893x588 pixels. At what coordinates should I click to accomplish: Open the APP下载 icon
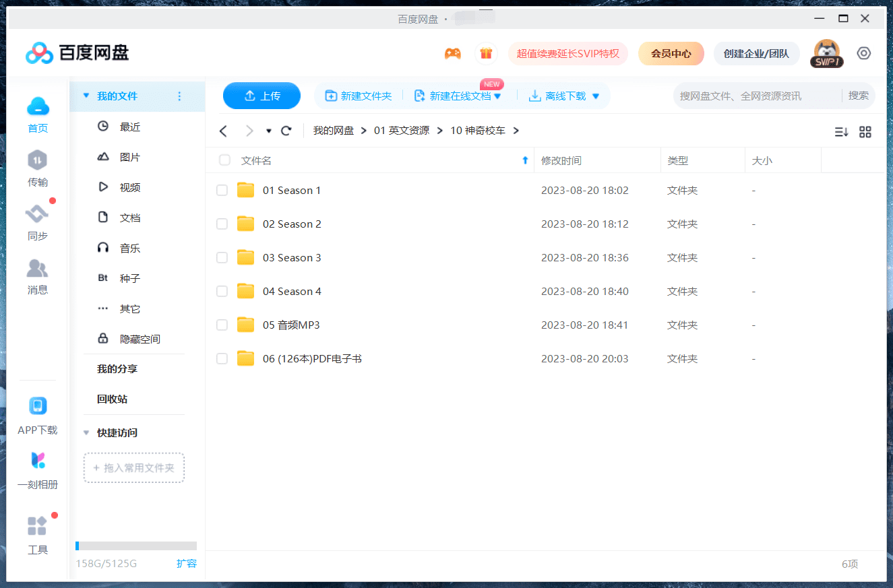(38, 406)
